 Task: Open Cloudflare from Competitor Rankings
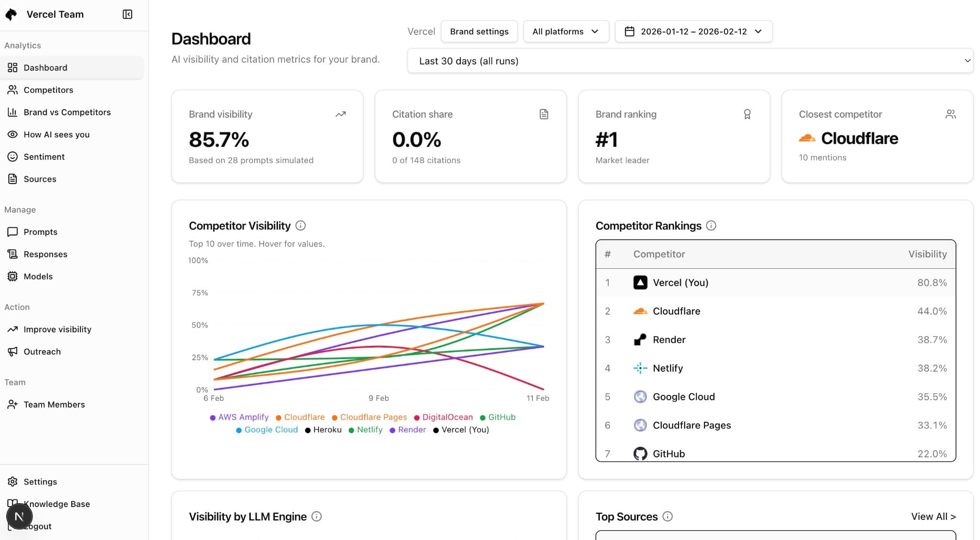pyautogui.click(x=676, y=311)
